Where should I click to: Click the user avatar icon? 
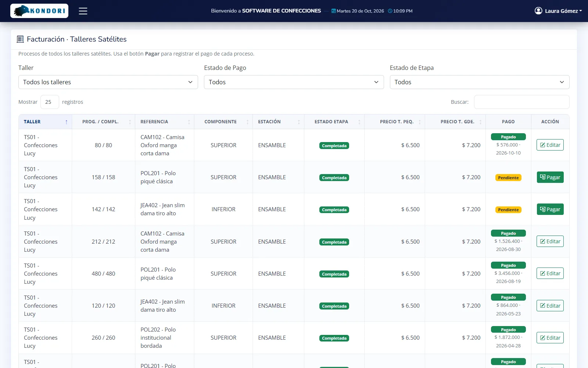tap(538, 11)
